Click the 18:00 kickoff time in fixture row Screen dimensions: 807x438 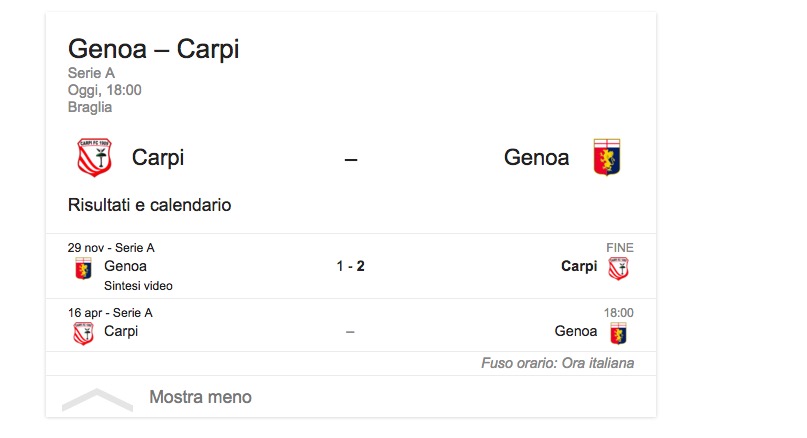[x=618, y=313]
